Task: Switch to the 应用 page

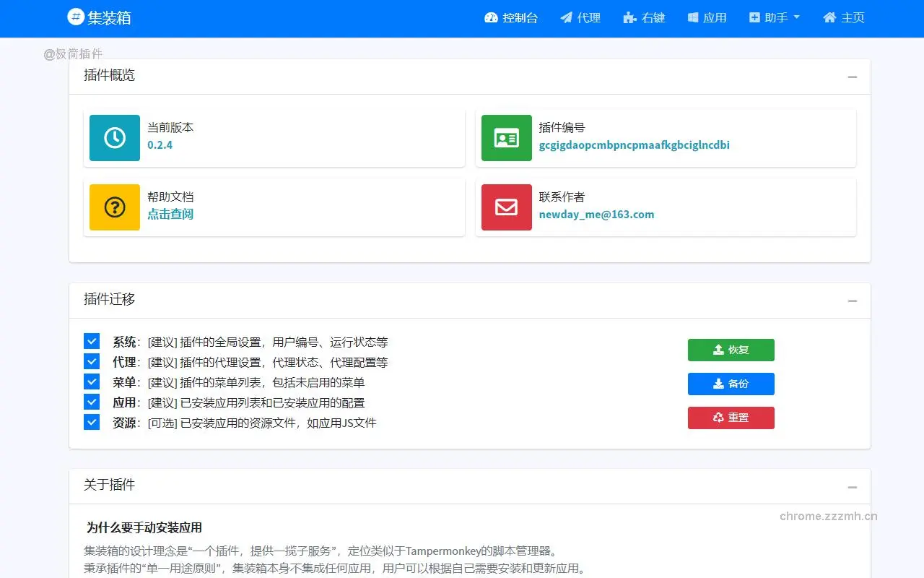Action: 707,17
